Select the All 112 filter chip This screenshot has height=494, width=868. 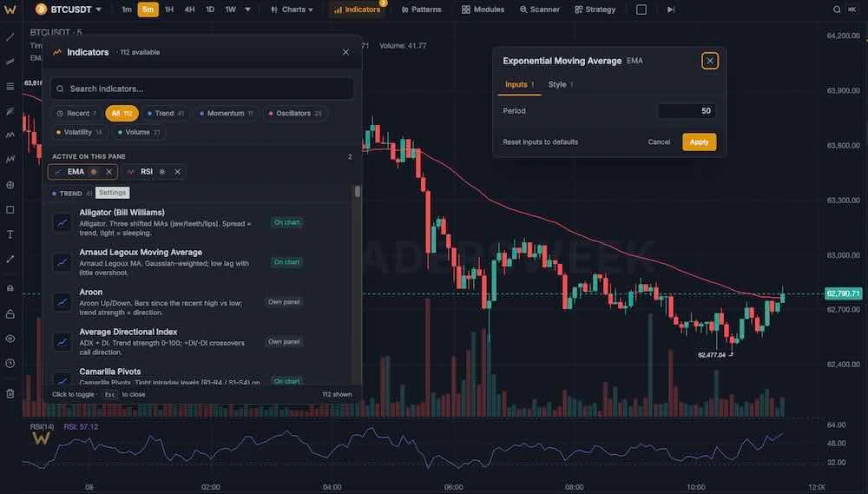tap(122, 114)
